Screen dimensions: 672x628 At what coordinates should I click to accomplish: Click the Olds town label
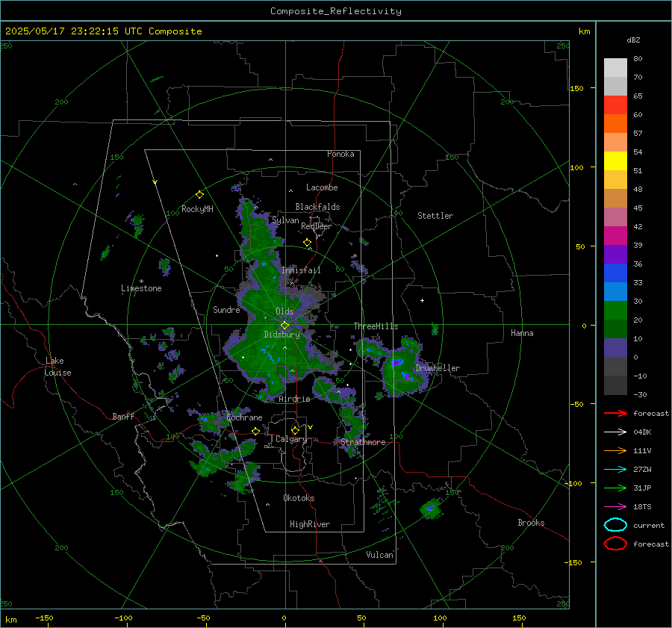[284, 311]
